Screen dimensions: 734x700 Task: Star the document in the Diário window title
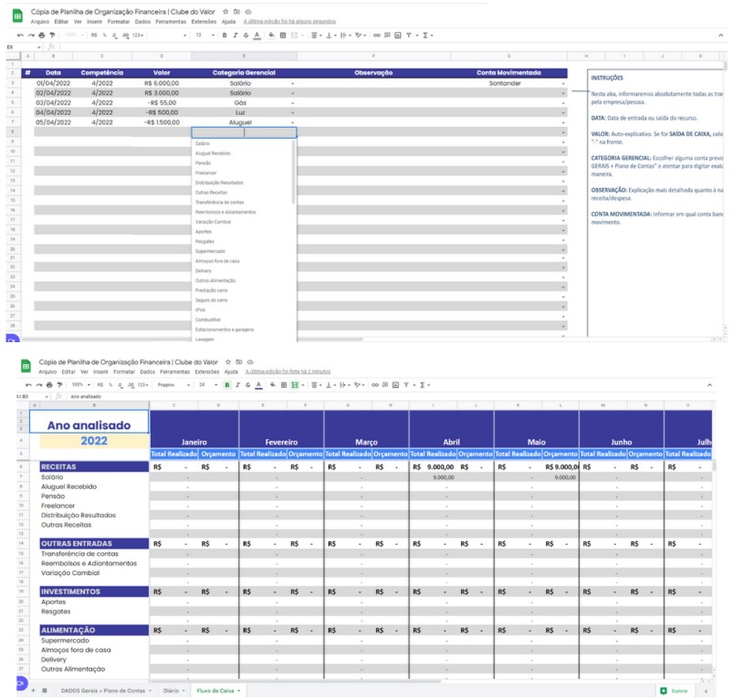coord(225,12)
